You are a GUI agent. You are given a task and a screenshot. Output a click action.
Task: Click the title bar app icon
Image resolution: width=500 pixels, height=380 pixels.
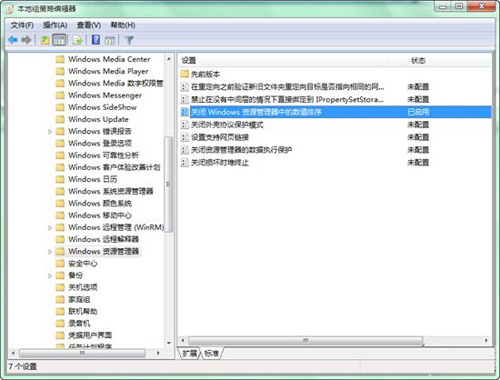tap(10, 9)
